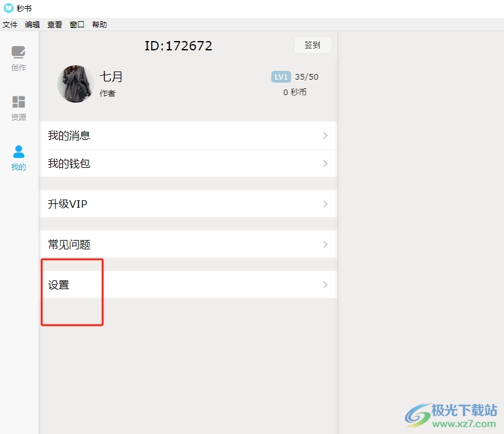Open the 文件 menu
The height and width of the screenshot is (434, 504).
coord(10,25)
